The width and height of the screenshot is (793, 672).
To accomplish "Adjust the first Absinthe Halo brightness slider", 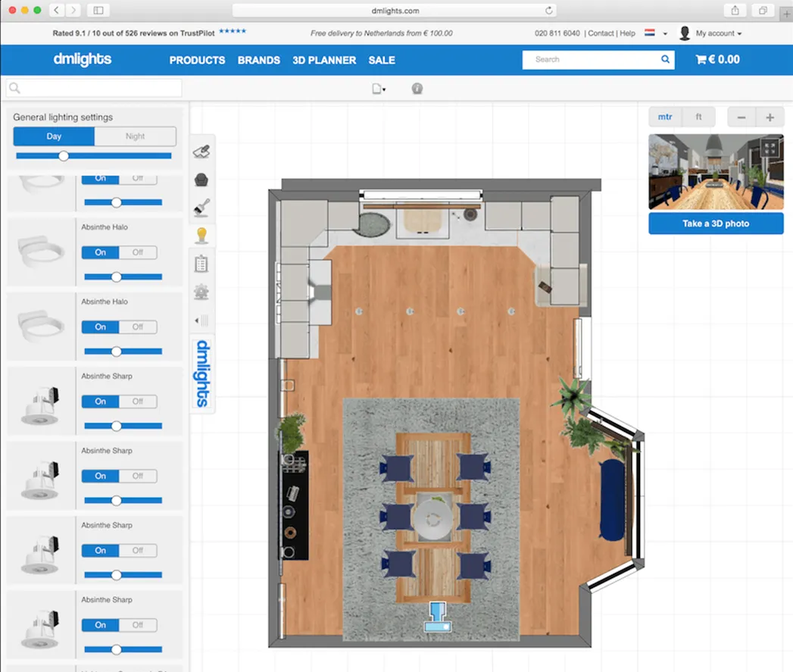I will (x=123, y=277).
